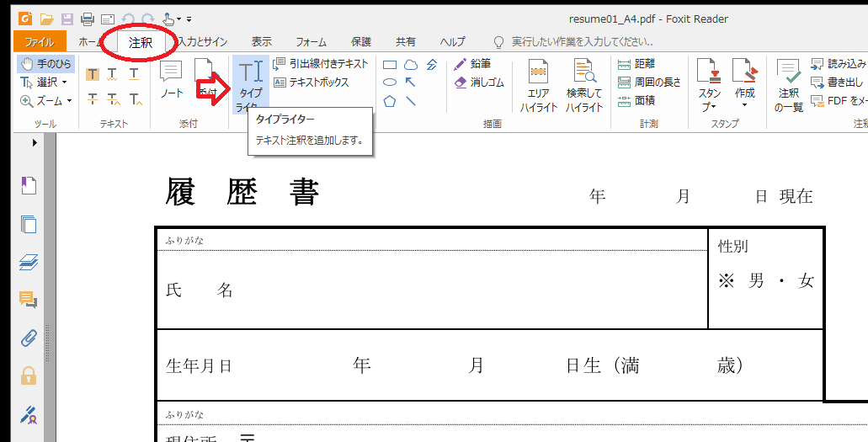Viewport: 868px width, 442px height.
Task: Click Import comments (読み込み)
Action: click(838, 64)
